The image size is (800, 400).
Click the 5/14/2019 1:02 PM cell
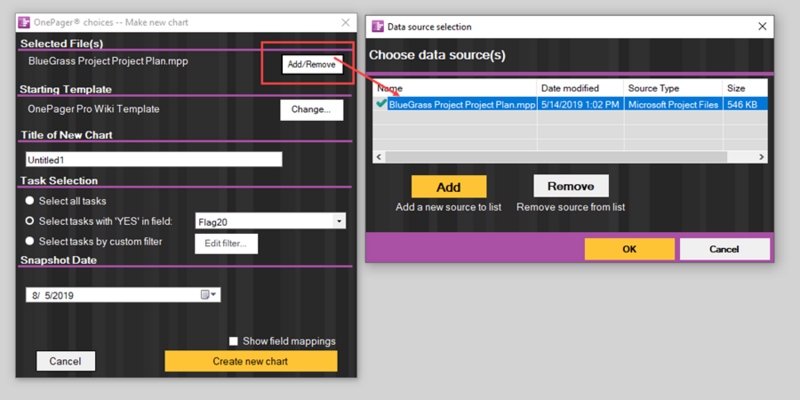tap(580, 105)
